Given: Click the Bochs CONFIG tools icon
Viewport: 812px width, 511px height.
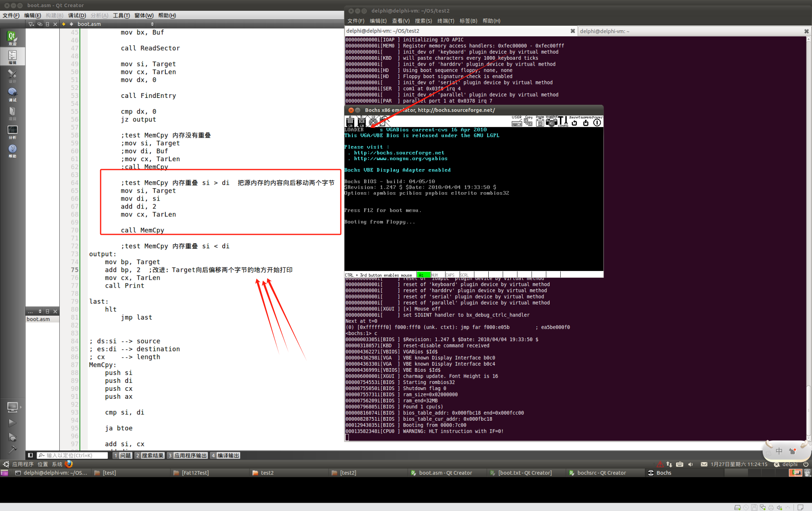Looking at the screenshot, I should click(x=563, y=122).
